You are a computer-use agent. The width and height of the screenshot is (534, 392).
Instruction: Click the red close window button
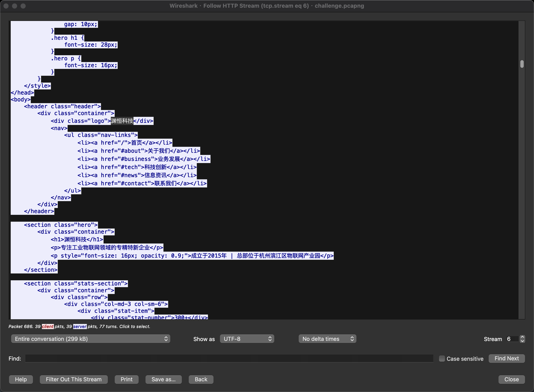pos(6,6)
